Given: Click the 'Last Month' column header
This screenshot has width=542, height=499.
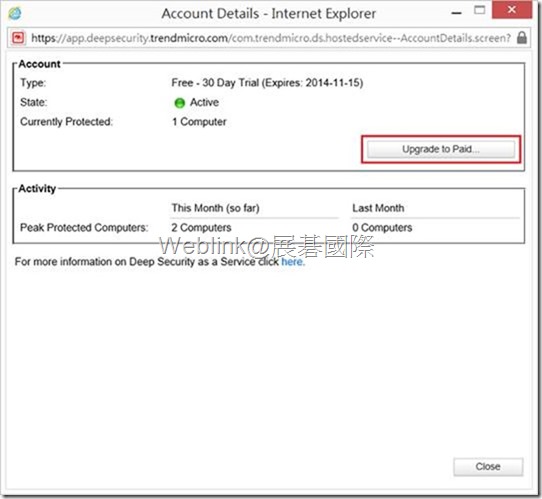Looking at the screenshot, I should (x=378, y=208).
